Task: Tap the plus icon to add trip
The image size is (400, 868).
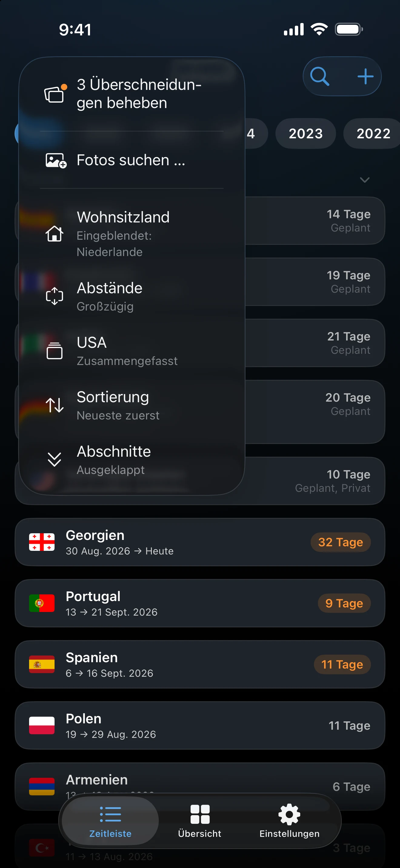Action: click(365, 76)
